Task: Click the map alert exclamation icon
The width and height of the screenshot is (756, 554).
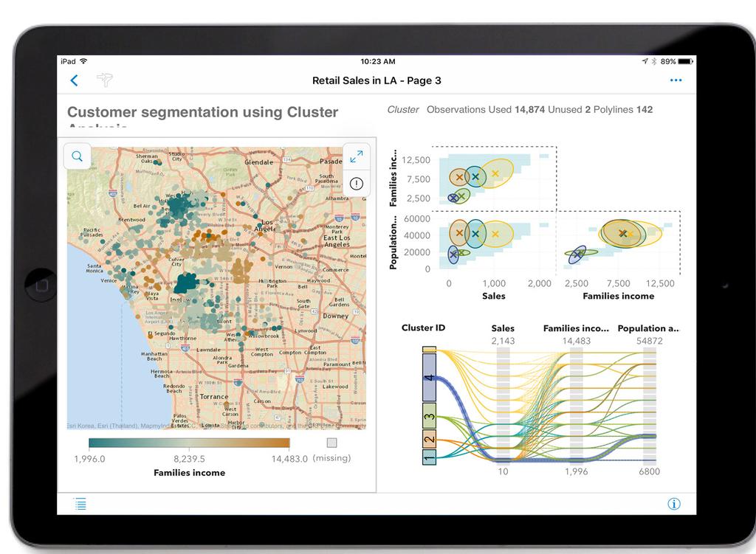Action: coord(357,184)
